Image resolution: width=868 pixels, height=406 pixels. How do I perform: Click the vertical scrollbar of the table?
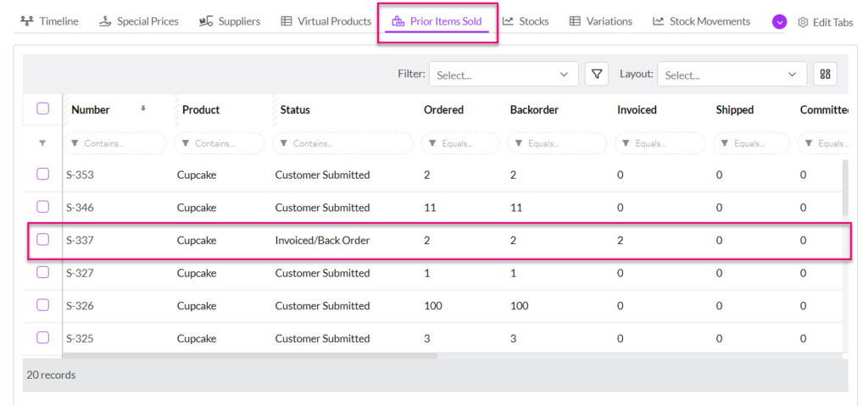coord(845,187)
